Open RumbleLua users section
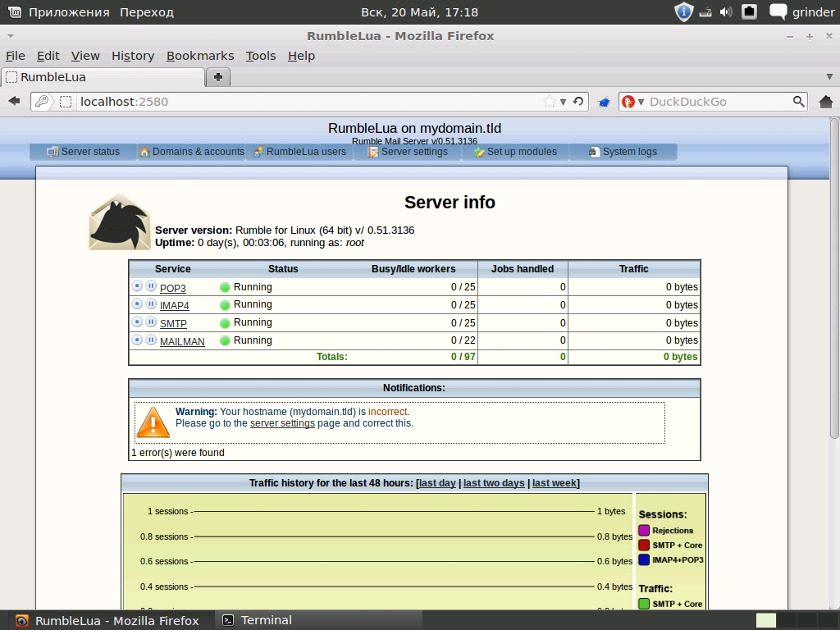Image resolution: width=840 pixels, height=630 pixels. pos(299,152)
